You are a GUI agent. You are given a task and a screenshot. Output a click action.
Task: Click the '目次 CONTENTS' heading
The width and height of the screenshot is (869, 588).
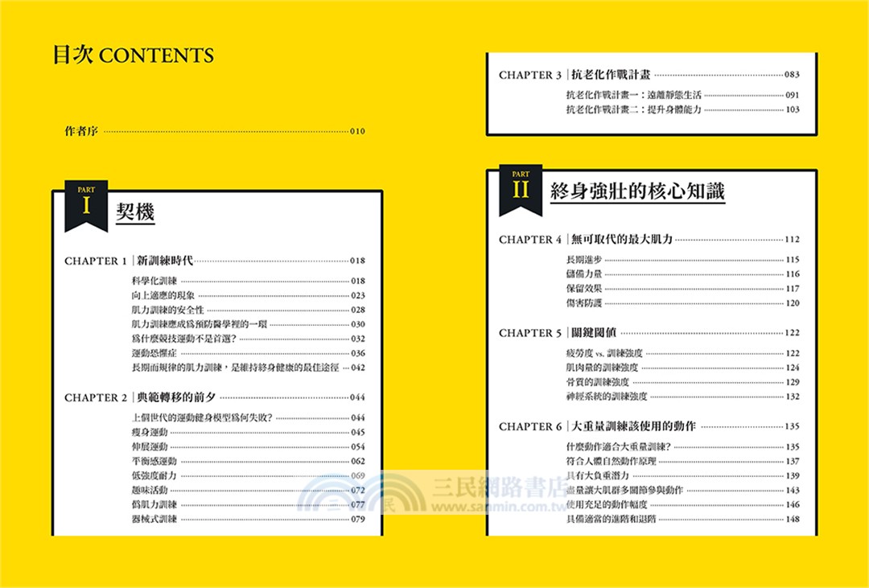pyautogui.click(x=133, y=56)
